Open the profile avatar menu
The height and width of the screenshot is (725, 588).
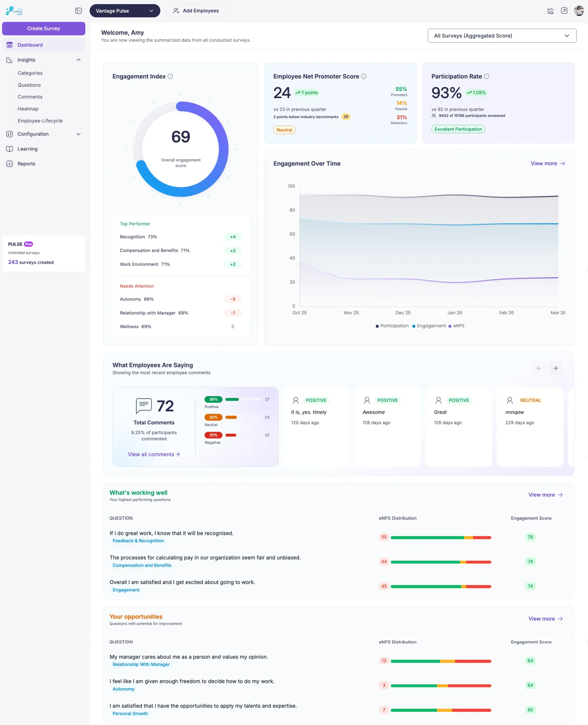click(x=579, y=11)
